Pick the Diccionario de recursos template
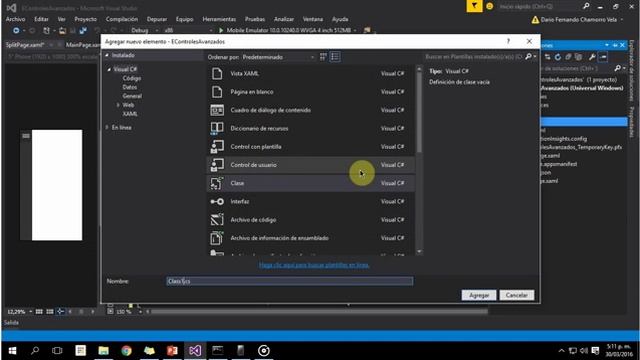 tap(311, 129)
